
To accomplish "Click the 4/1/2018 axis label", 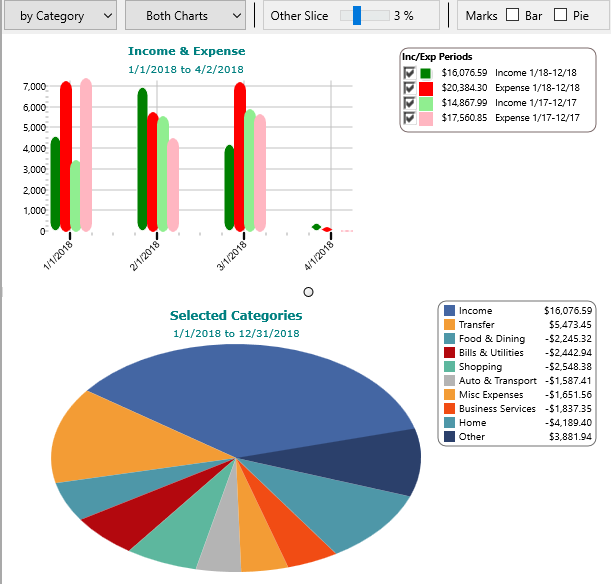I will (x=319, y=255).
